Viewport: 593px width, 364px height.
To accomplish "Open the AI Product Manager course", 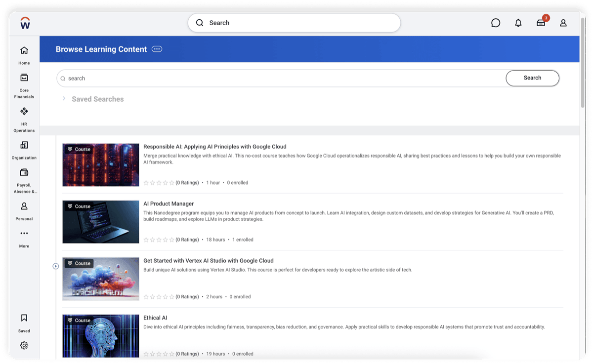I will (x=169, y=203).
